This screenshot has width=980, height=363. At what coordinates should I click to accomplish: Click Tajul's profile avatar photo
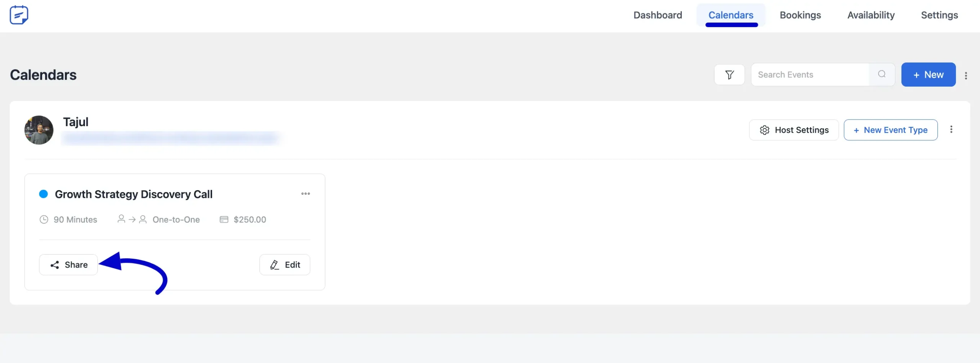click(x=39, y=130)
